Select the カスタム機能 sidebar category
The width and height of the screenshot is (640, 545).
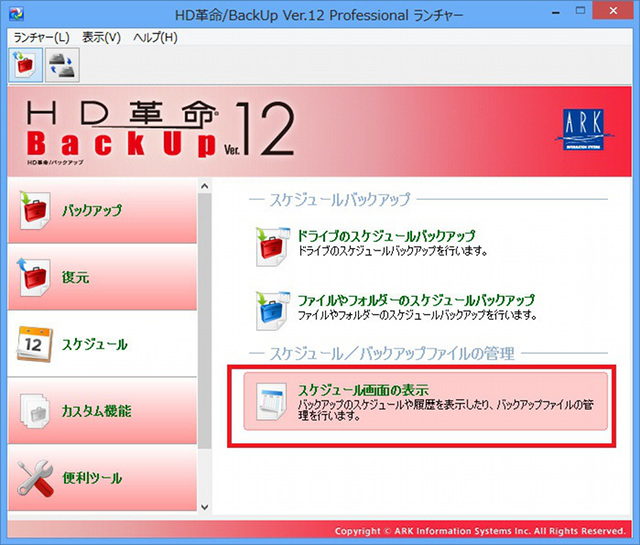pos(102,411)
